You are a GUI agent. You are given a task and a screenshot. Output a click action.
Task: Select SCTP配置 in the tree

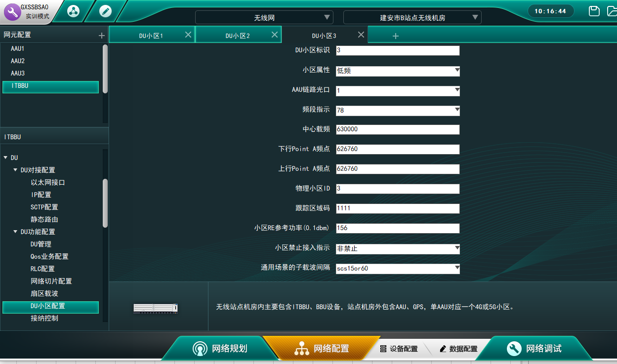coord(44,207)
